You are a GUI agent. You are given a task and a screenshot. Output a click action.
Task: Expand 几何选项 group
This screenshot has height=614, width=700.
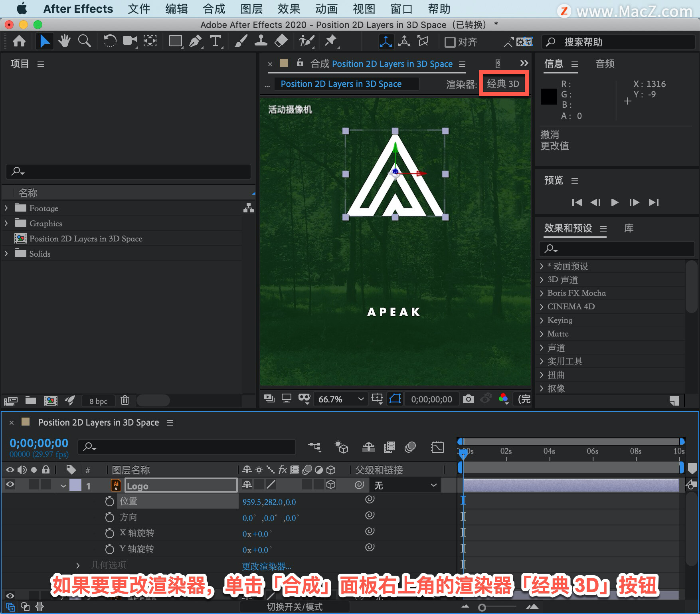pyautogui.click(x=78, y=565)
